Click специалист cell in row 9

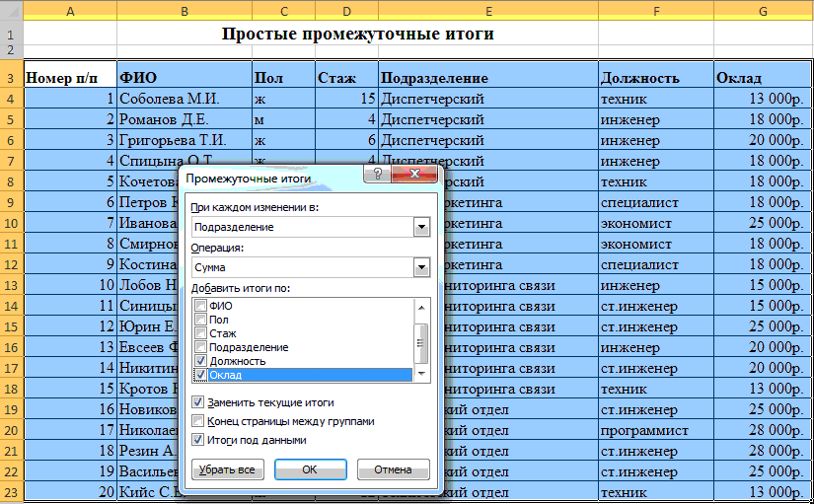click(656, 202)
